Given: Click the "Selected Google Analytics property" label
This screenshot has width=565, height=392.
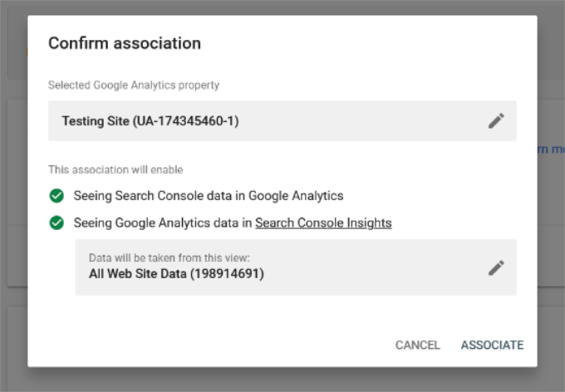Looking at the screenshot, I should pyautogui.click(x=134, y=85).
